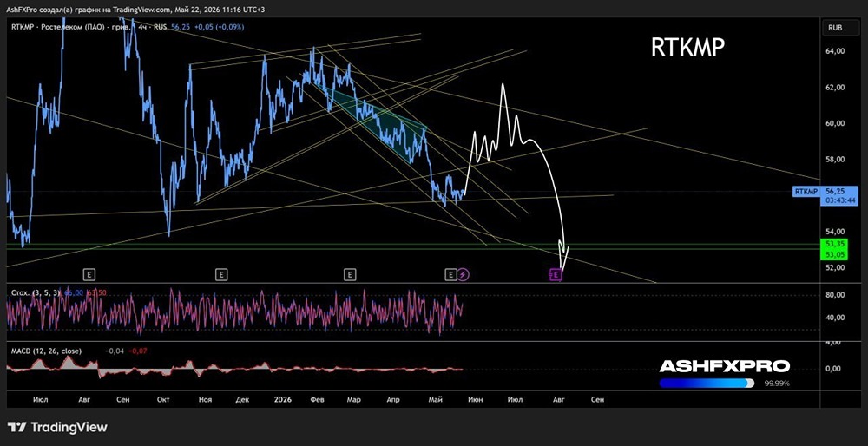Open the TradingView logo link
Screen dimensions: 868x446
(57, 427)
